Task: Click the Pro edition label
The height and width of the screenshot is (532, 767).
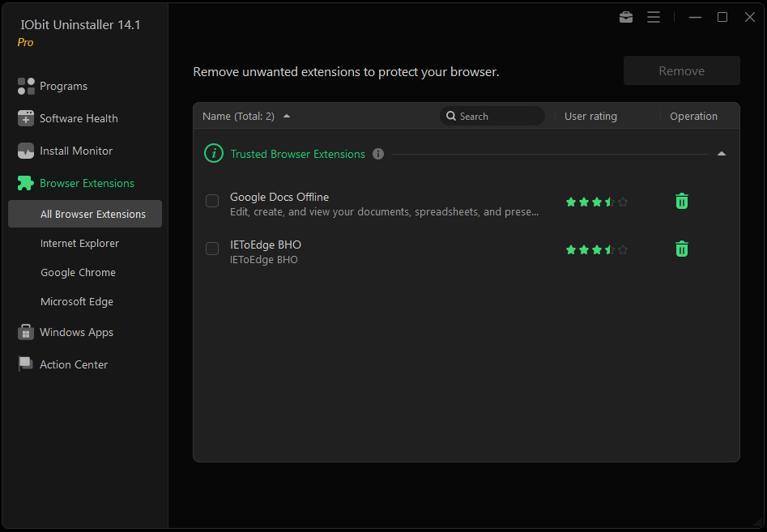Action: coord(25,43)
